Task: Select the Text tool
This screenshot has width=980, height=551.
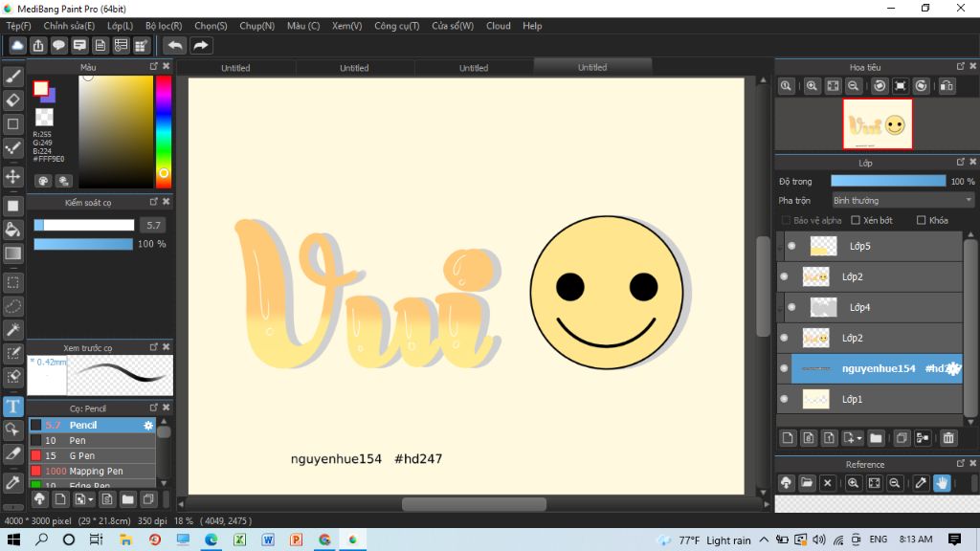Action: (13, 407)
